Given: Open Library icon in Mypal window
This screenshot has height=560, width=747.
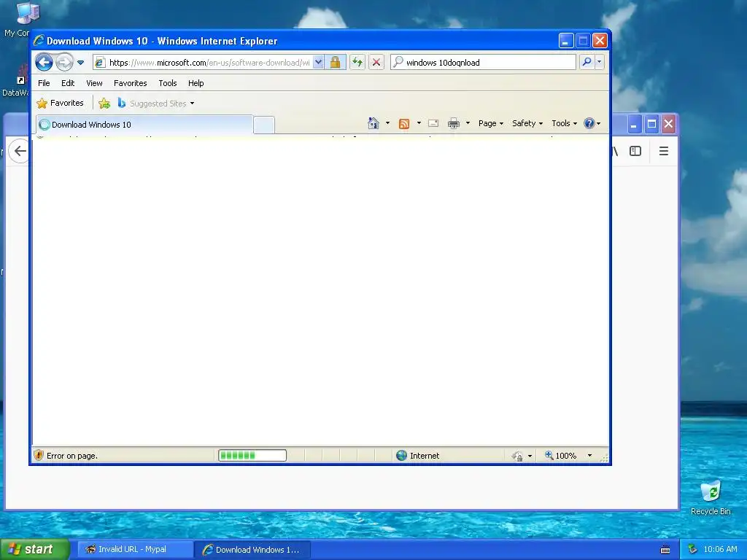Looking at the screenshot, I should pos(615,152).
